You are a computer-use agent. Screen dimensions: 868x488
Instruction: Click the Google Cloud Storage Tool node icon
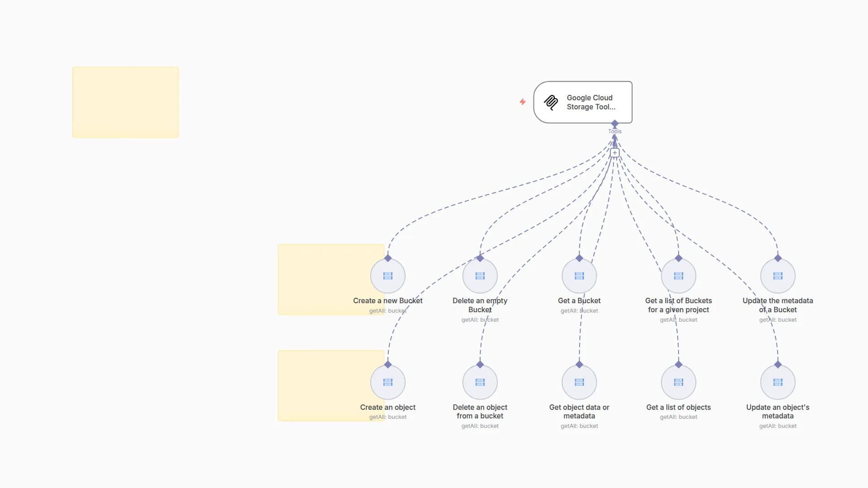pyautogui.click(x=551, y=103)
